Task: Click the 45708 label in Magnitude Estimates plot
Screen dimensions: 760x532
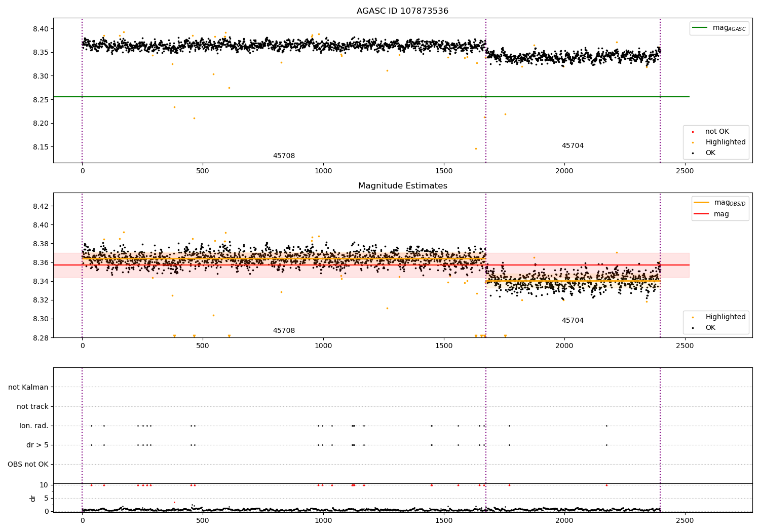Action: 284,331
